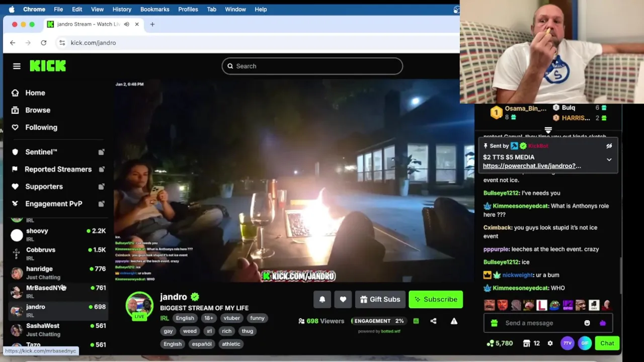Screen dimensions: 644x362
Task: Open the emoji picker
Action: tap(587, 323)
